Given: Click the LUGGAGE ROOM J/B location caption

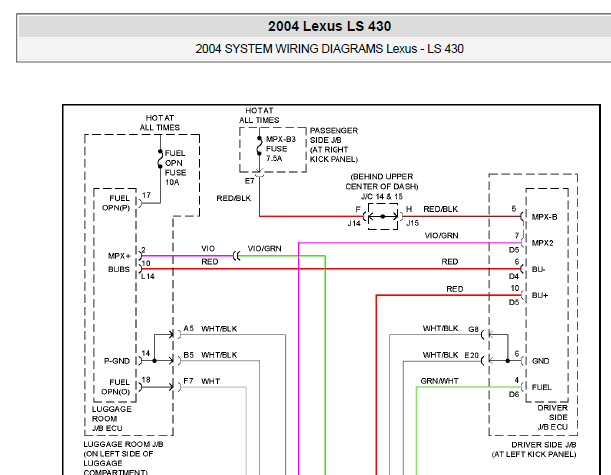Looking at the screenshot, I should pyautogui.click(x=123, y=458).
